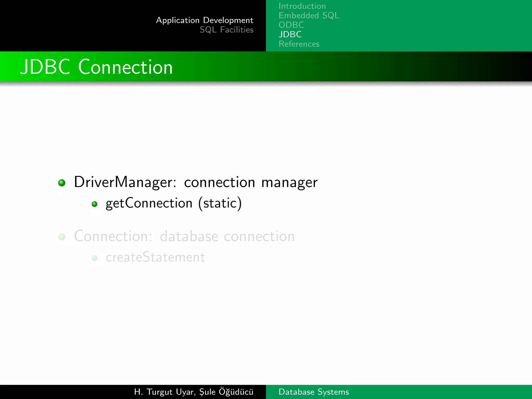Click the faded bullet before Connection

coord(62,237)
